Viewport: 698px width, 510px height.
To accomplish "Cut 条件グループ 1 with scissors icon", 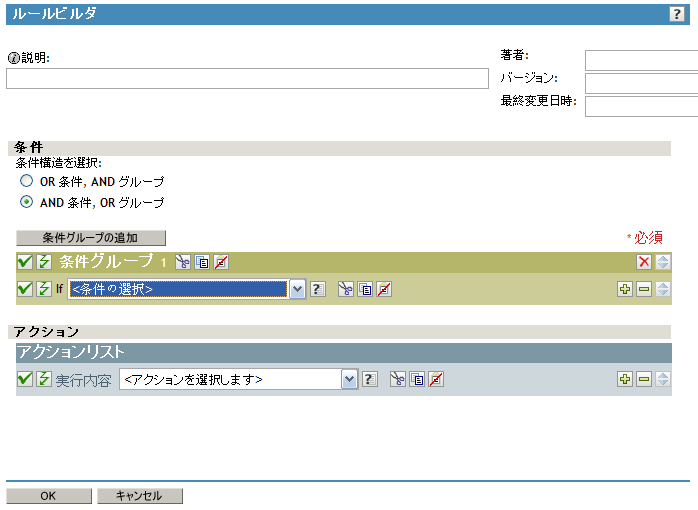I will tap(183, 262).
